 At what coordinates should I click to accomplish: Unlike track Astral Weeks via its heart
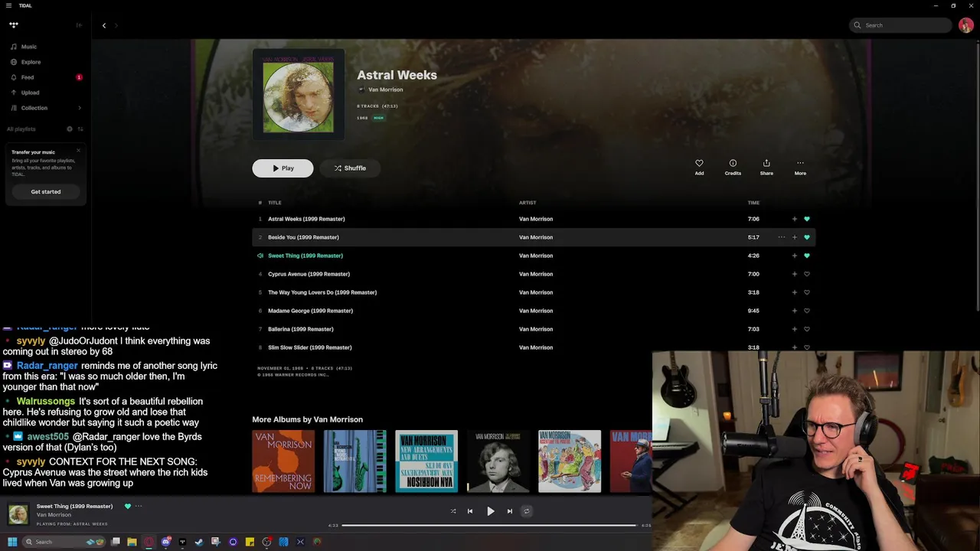coord(806,219)
